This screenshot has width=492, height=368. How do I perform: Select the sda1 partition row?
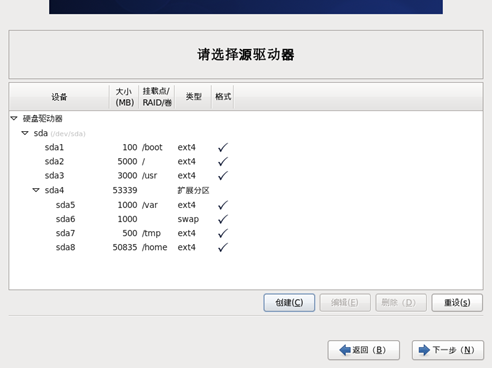pyautogui.click(x=246, y=147)
